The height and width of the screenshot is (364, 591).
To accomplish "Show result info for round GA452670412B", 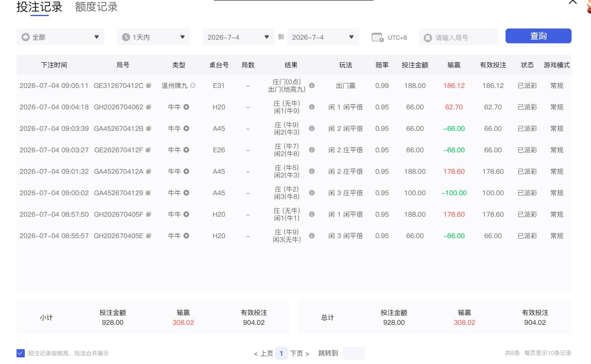I will [x=312, y=128].
